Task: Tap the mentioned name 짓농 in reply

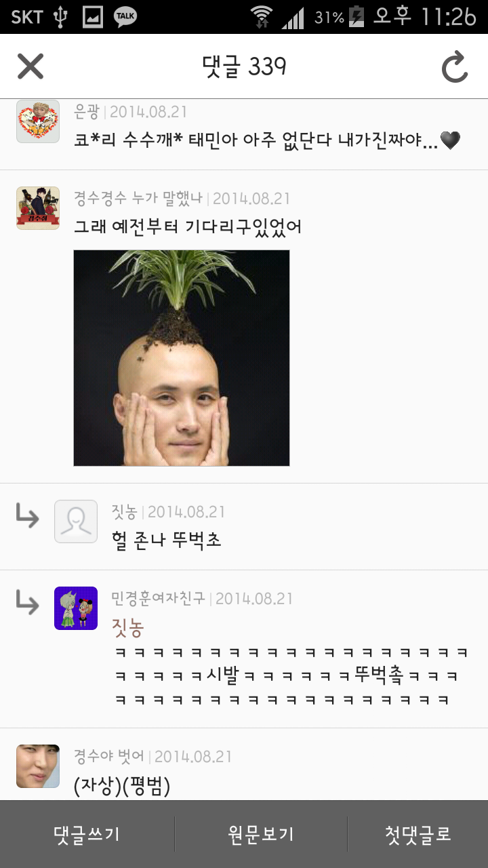Action: [127, 628]
